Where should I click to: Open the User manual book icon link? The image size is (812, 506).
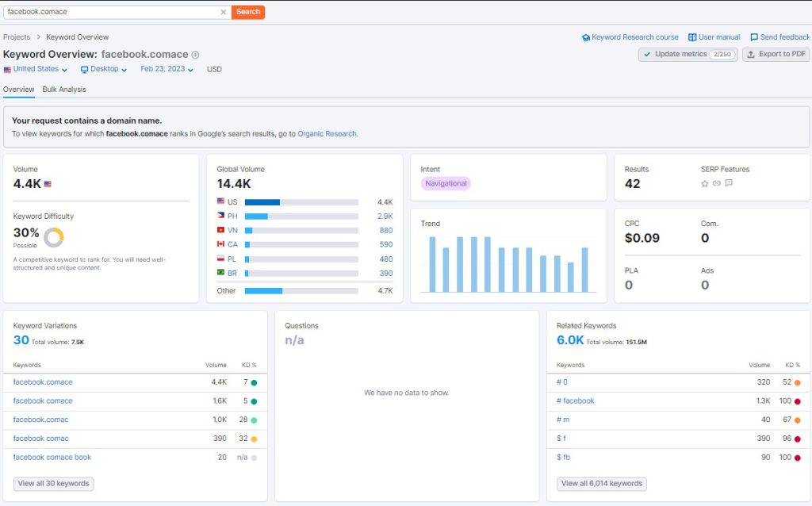692,37
